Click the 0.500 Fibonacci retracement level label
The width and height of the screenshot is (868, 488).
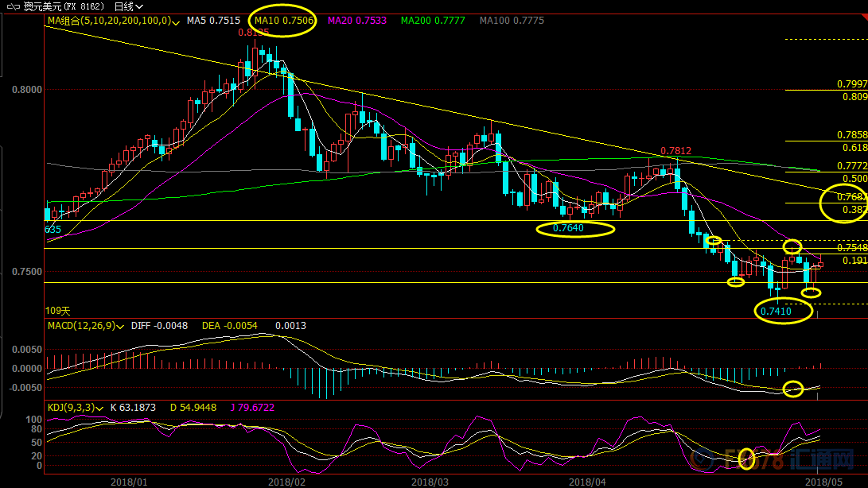pyautogui.click(x=854, y=179)
